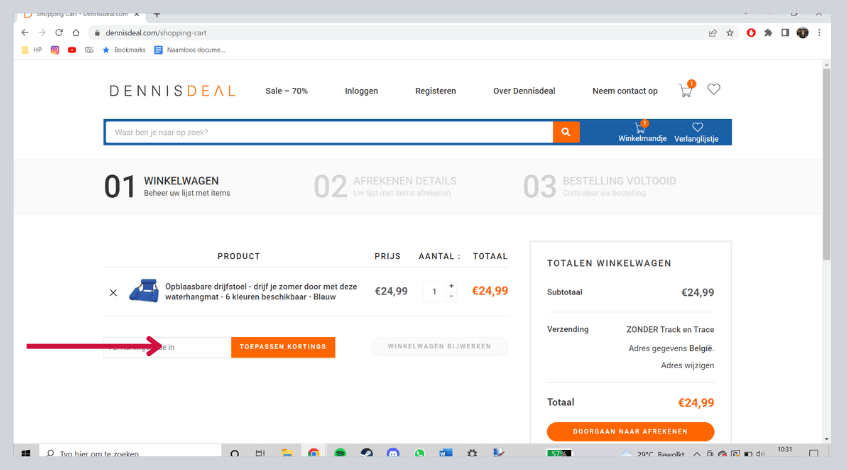Select step 03 Bestelling Voltooid
This screenshot has height=470, width=847.
(600, 186)
